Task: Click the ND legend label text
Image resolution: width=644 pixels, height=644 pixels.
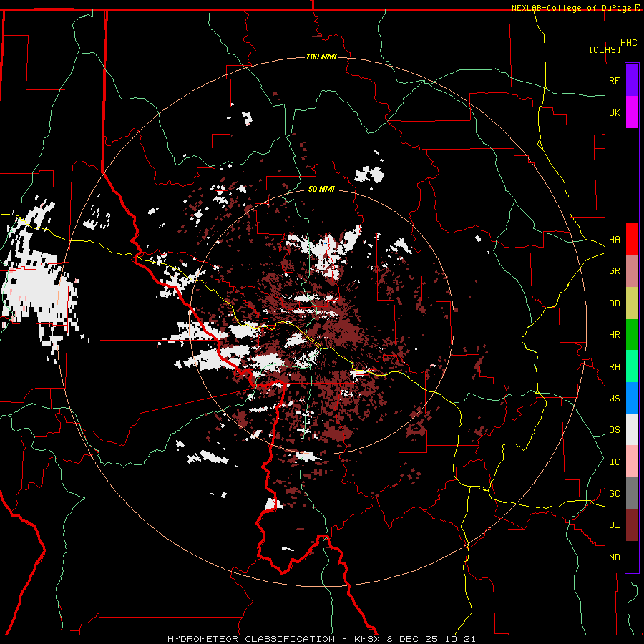Action: coord(614,557)
